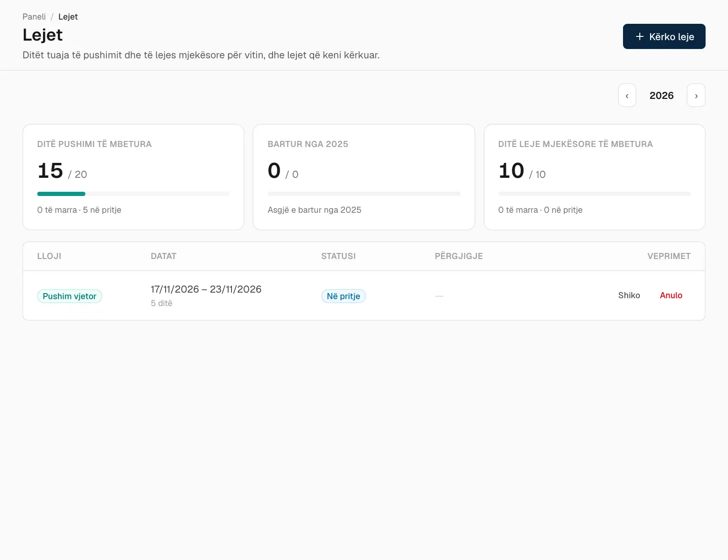This screenshot has width=728, height=560.
Task: Click the text 0 të marra · 0 në pritje
Action: coord(540,210)
